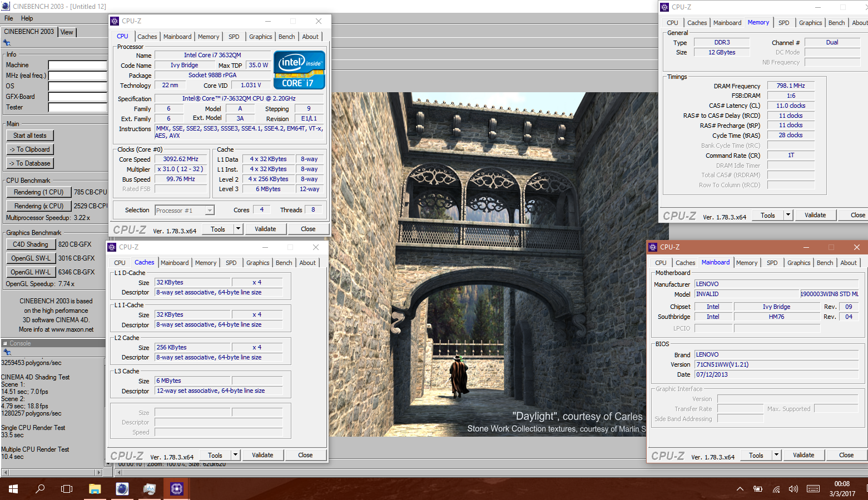Open the CINEBENCH taskbar icon
Viewport: 868px width, 500px height.
tap(122, 489)
